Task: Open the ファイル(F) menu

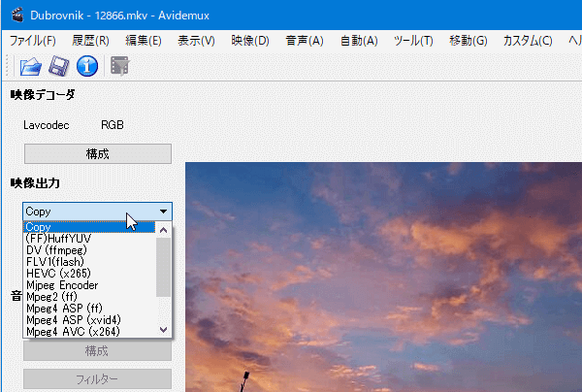Action: click(33, 41)
